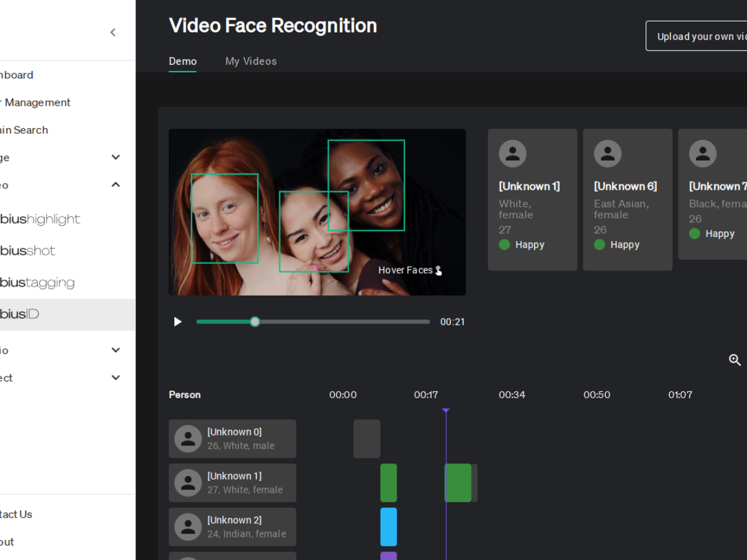Expand the audio sidebar section chevron
The height and width of the screenshot is (560, 747).
pyautogui.click(x=116, y=350)
